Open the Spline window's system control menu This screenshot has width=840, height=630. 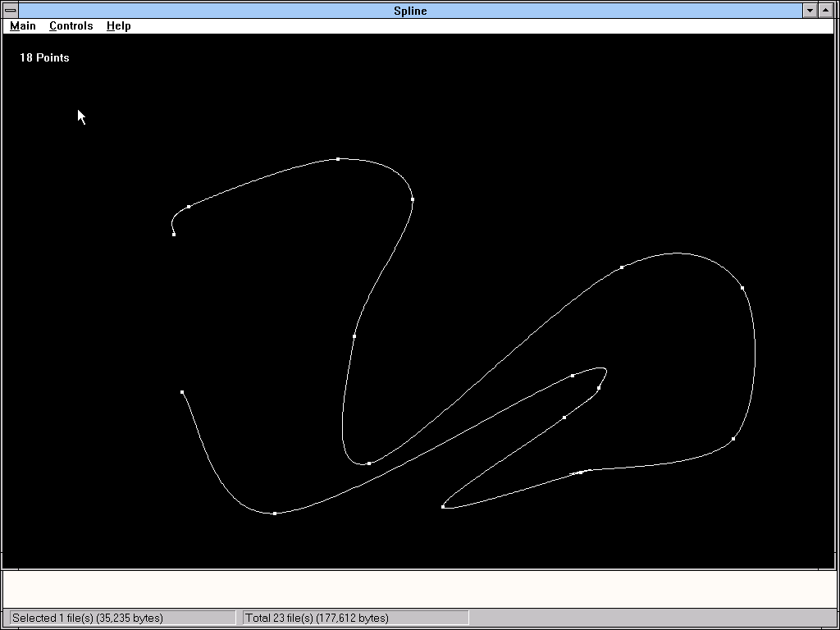tap(11, 11)
